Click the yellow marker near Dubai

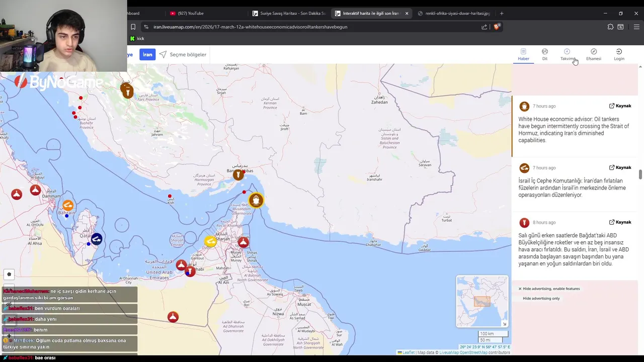[210, 242]
